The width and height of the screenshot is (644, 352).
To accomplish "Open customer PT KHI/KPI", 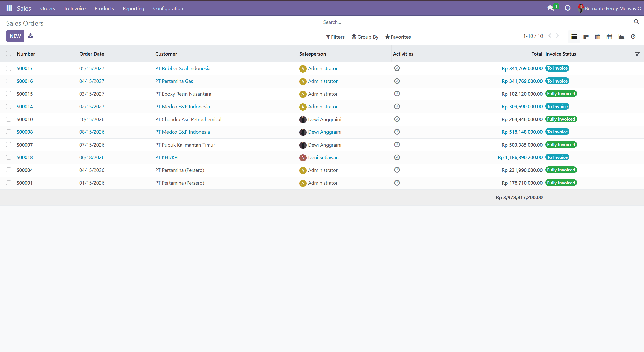I will coord(167,157).
